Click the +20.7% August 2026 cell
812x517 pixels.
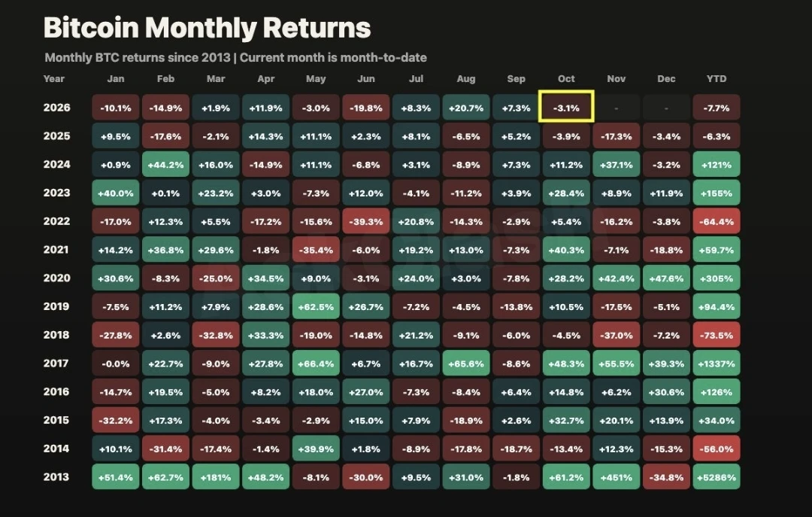pos(466,108)
